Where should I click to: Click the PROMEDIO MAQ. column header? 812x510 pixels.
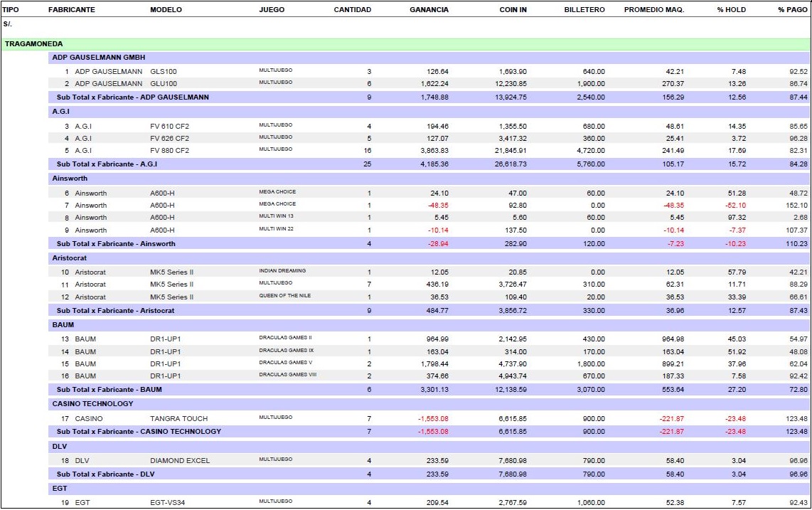[x=654, y=9]
